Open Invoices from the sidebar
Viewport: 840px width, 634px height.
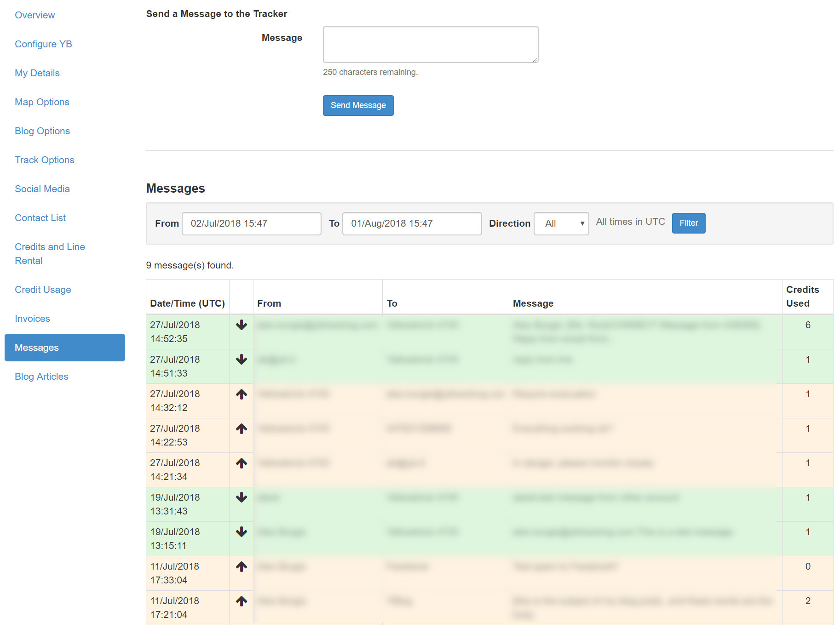tap(32, 319)
